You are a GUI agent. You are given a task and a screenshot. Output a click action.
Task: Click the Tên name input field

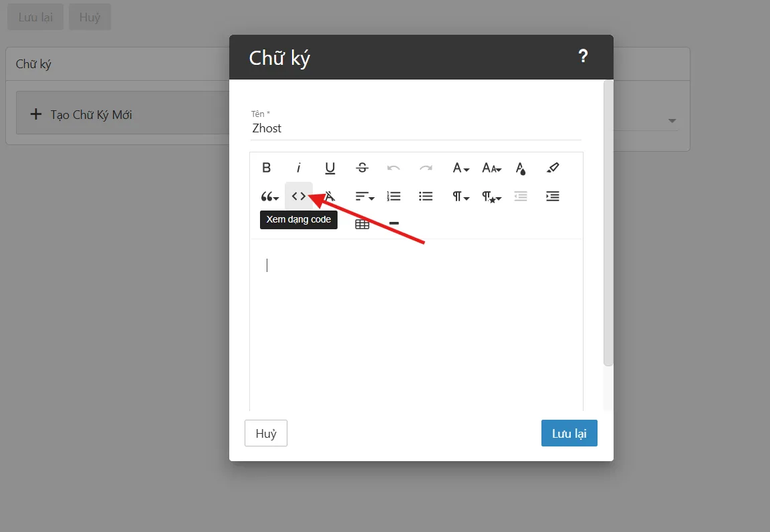click(415, 128)
